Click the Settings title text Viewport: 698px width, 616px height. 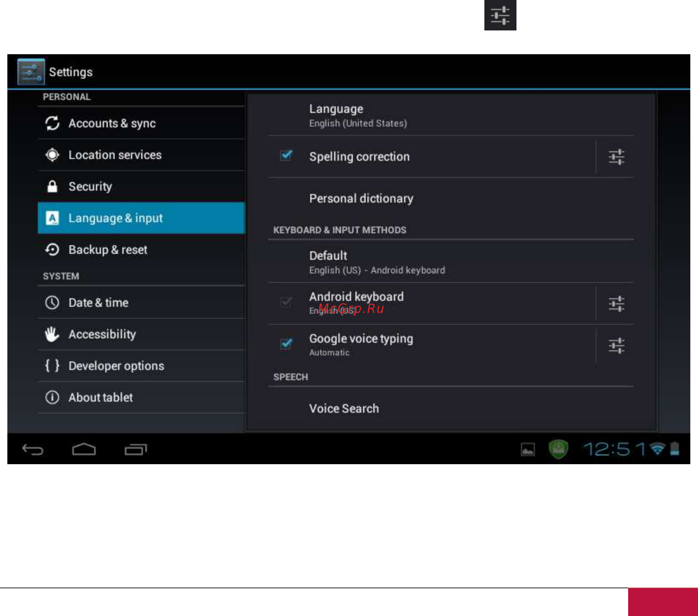coord(71,72)
